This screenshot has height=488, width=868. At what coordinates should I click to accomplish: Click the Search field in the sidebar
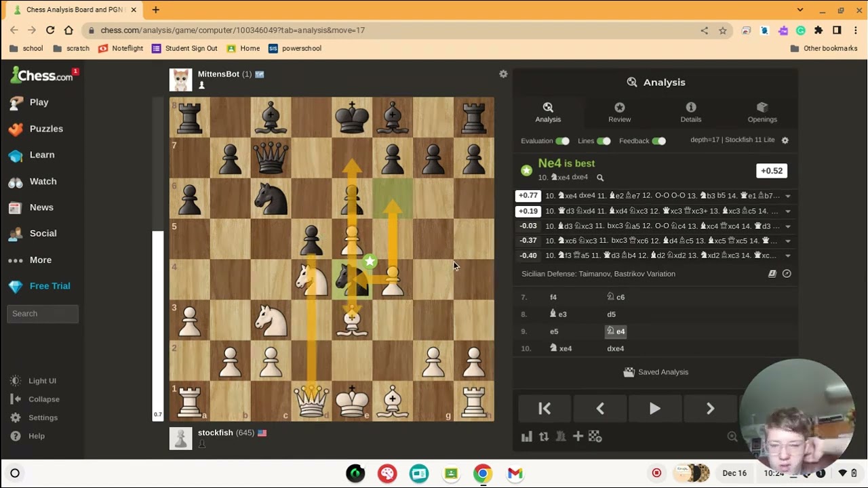coord(43,314)
